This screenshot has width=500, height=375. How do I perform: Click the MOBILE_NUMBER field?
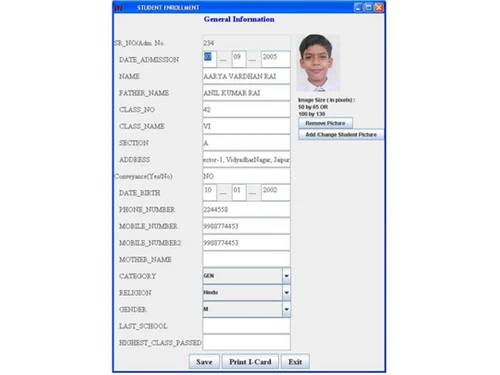(x=246, y=226)
